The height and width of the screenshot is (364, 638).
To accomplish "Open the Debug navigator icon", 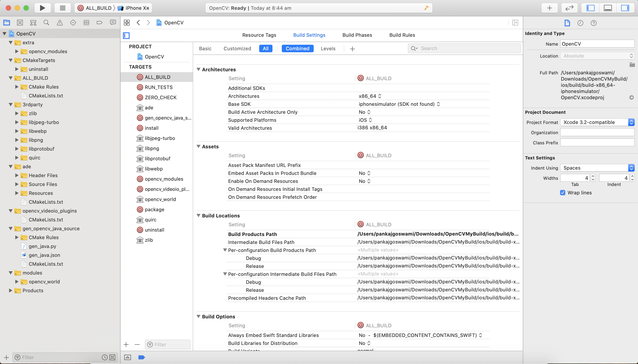I will (x=86, y=23).
